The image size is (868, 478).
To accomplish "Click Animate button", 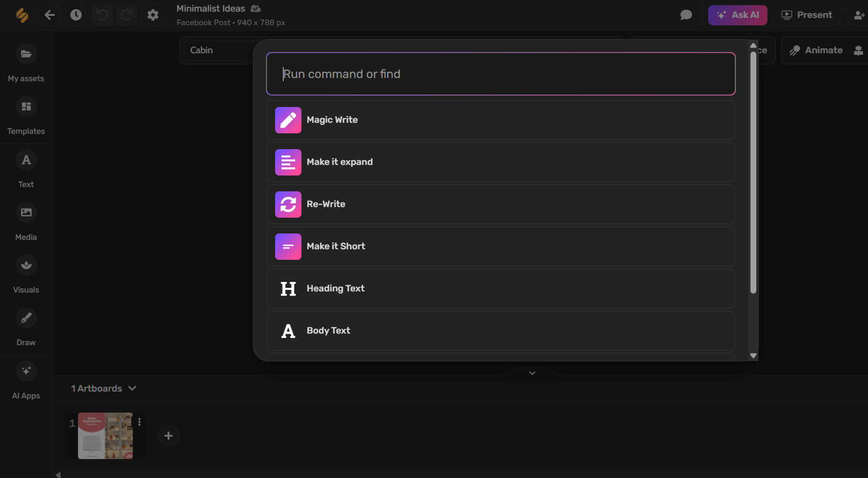I will point(816,50).
